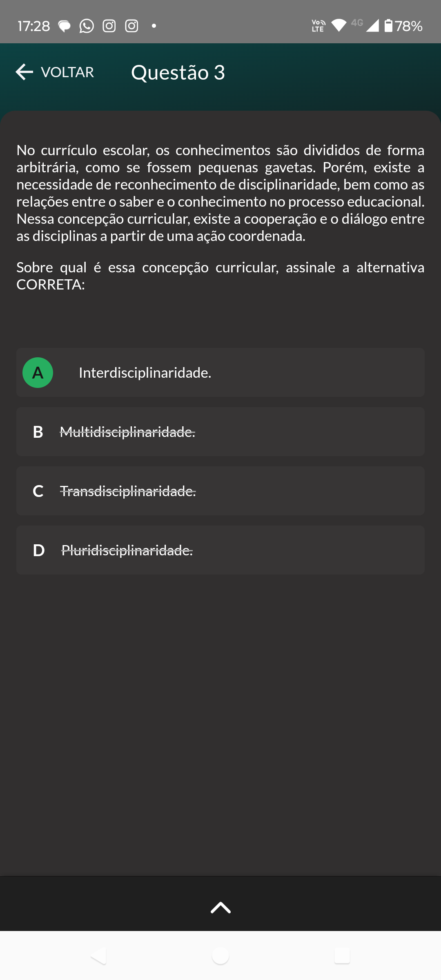Select answer letter D
This screenshot has width=441, height=980.
click(39, 550)
